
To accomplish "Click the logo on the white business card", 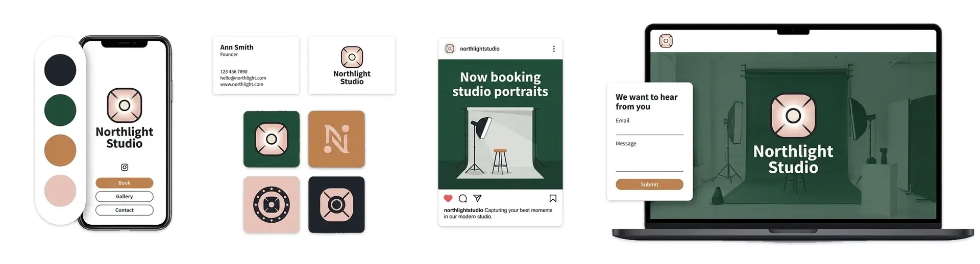I will click(x=352, y=57).
